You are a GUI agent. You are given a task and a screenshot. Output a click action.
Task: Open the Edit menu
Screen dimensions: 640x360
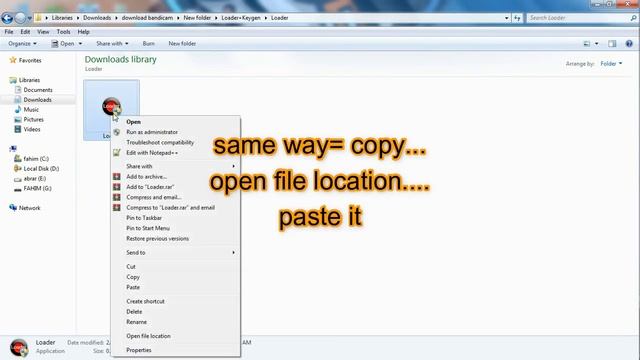25,32
